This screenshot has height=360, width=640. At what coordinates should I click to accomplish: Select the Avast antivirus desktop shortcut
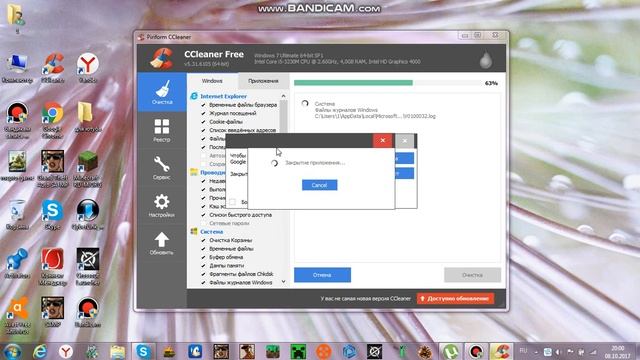(x=17, y=316)
